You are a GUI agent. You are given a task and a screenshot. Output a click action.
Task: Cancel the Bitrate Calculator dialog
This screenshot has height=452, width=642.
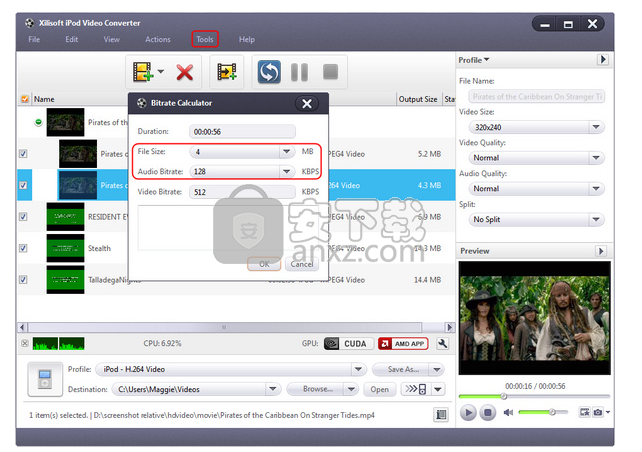pos(302,264)
